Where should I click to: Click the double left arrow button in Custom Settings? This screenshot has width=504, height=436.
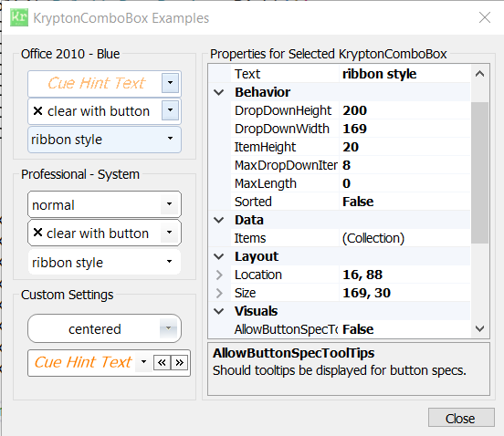coord(162,362)
